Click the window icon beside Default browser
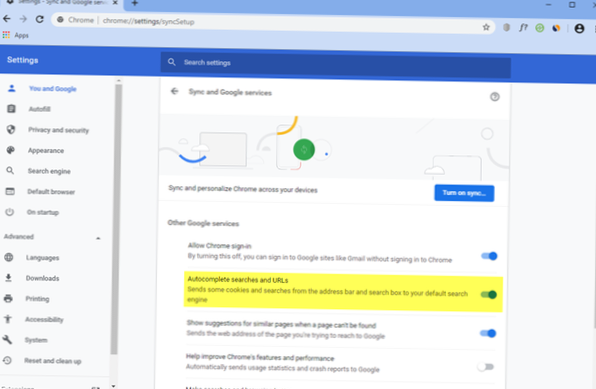This screenshot has width=596, height=389. [10, 191]
